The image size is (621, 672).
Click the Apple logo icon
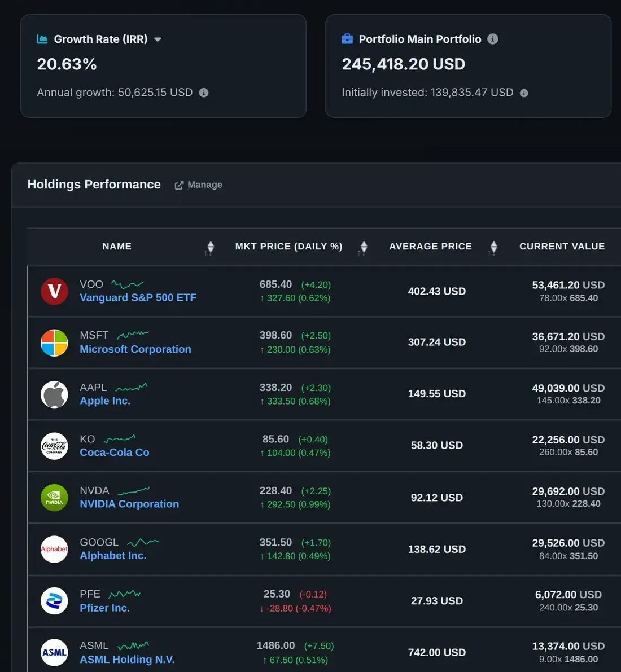coord(54,394)
